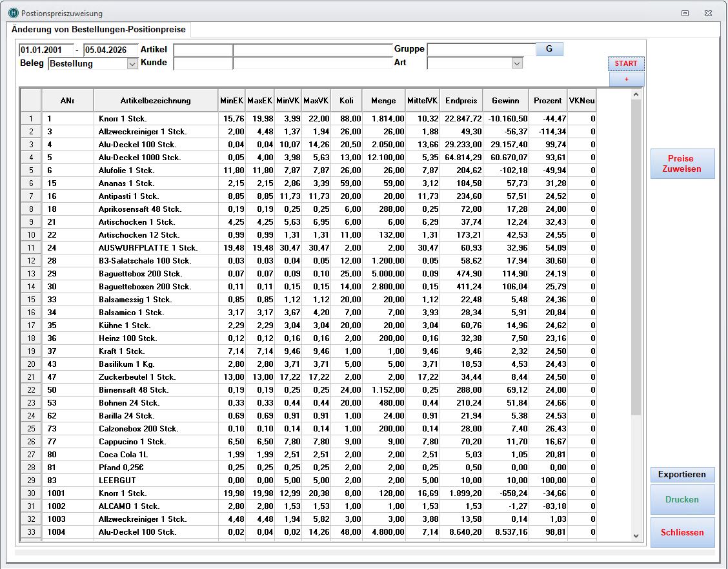Click the application icon in title bar

tap(12, 13)
